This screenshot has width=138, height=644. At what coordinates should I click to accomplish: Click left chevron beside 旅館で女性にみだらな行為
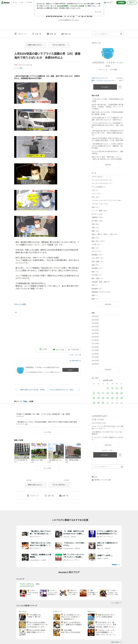click(x=16, y=390)
